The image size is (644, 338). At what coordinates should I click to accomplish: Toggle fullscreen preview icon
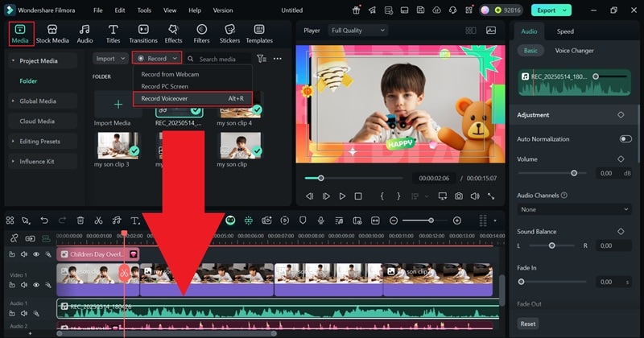[491, 196]
